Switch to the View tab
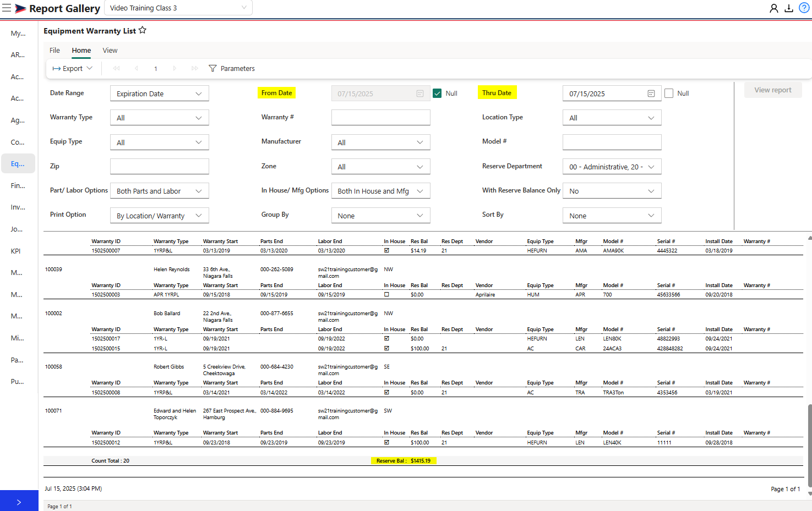The width and height of the screenshot is (812, 511). (x=110, y=50)
